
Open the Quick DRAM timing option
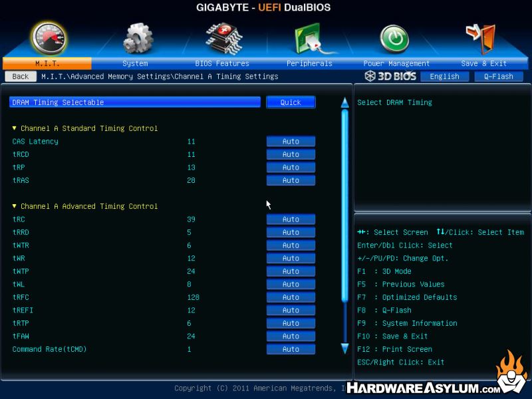pos(291,102)
